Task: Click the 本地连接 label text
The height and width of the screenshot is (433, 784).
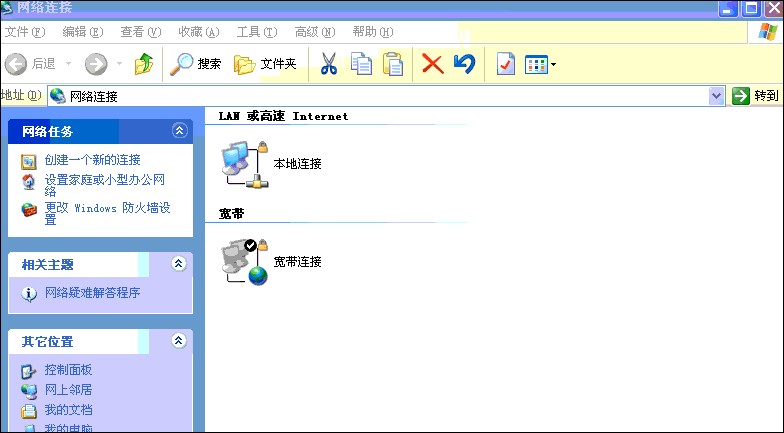Action: (x=298, y=164)
